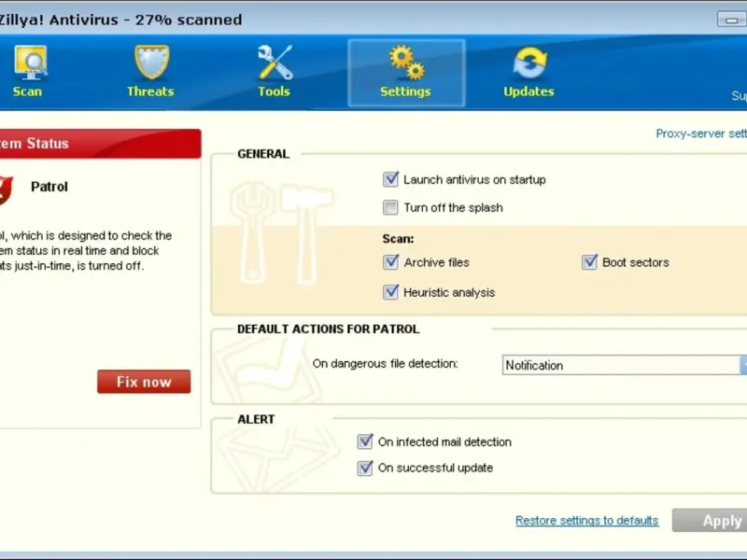
Task: Click the red Fix now button
Action: pos(144,382)
